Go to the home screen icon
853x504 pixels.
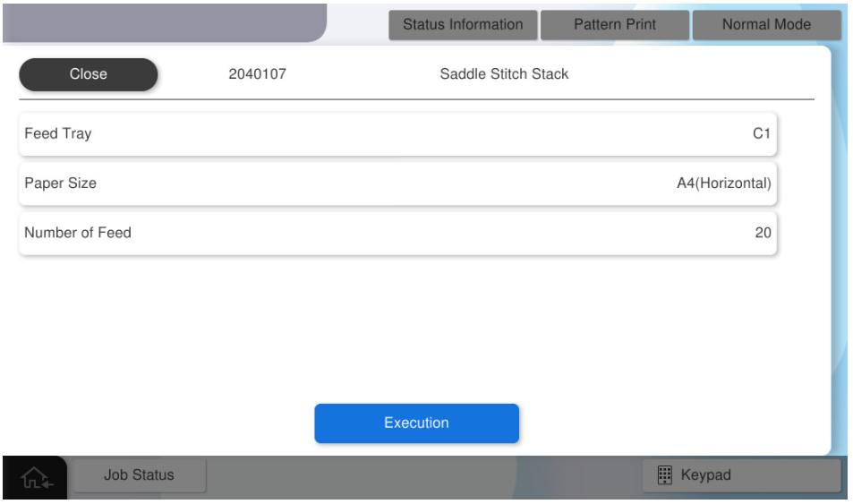pyautogui.click(x=36, y=478)
